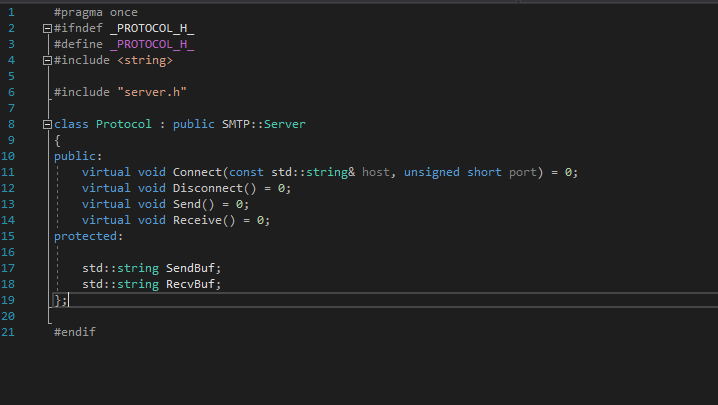This screenshot has height=405, width=718.
Task: Click the 'protected:' access specifier
Action: tap(88, 236)
